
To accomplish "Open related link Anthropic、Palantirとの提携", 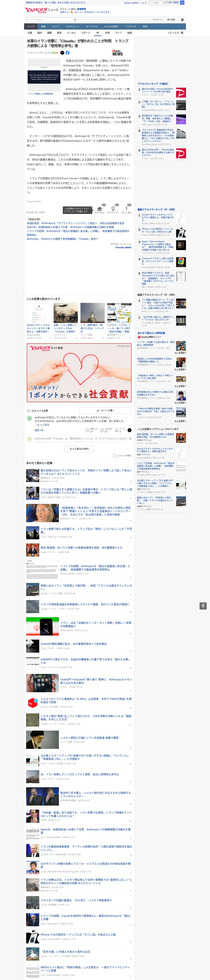I will coord(62,239).
